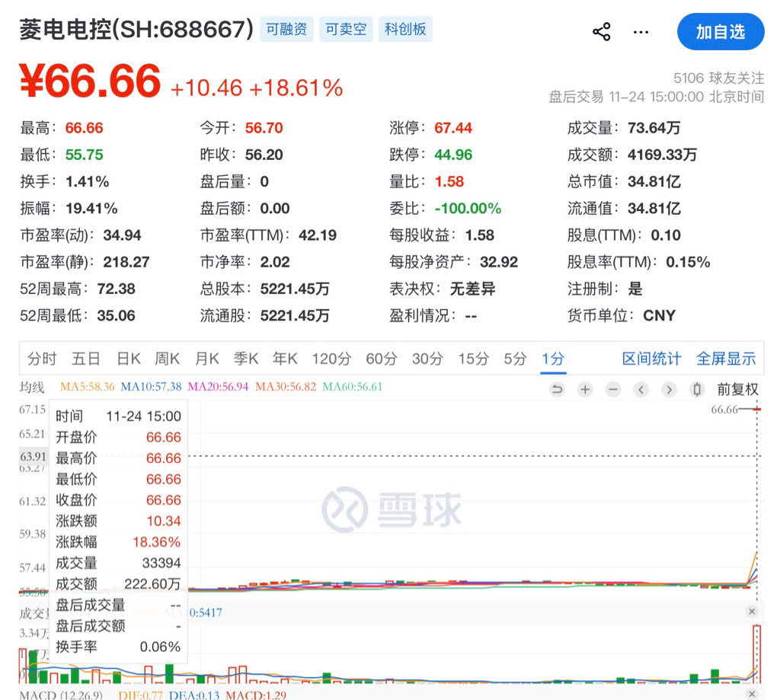Click the 最低 value 55.75

pyautogui.click(x=84, y=155)
